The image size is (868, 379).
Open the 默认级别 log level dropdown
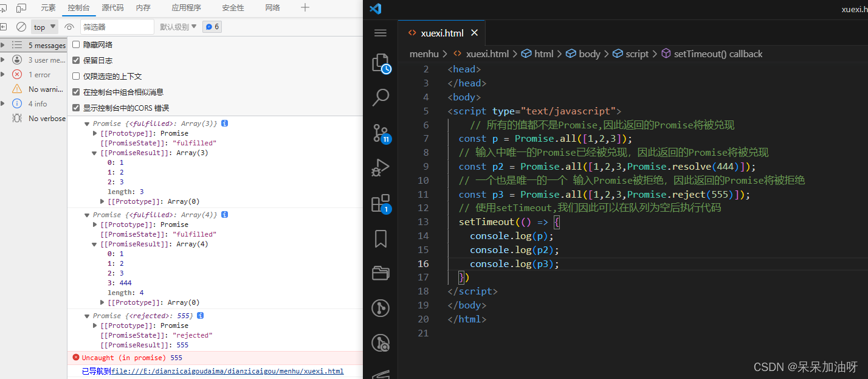click(x=178, y=27)
